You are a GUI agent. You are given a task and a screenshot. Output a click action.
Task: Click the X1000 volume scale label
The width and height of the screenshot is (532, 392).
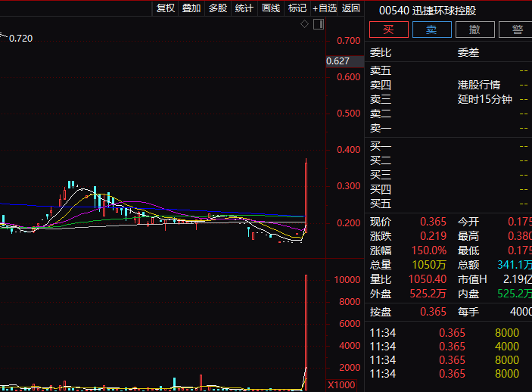pos(341,385)
